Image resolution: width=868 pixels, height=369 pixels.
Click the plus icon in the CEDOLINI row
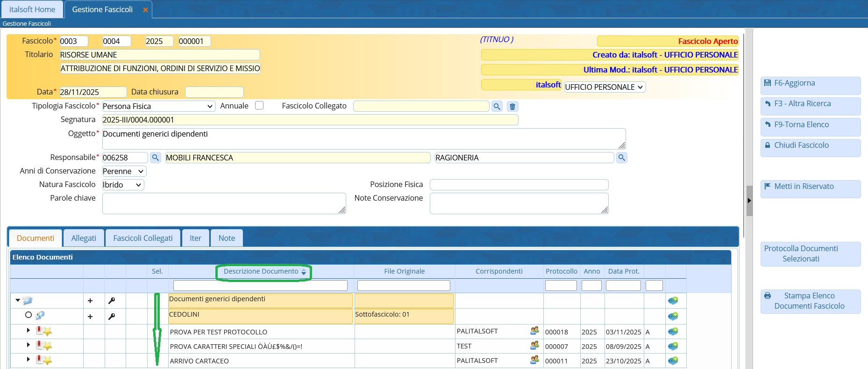click(90, 317)
